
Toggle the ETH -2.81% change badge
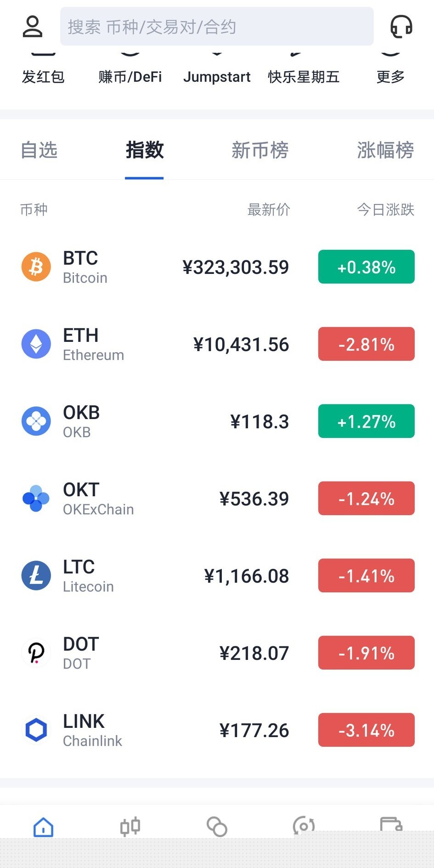[366, 344]
